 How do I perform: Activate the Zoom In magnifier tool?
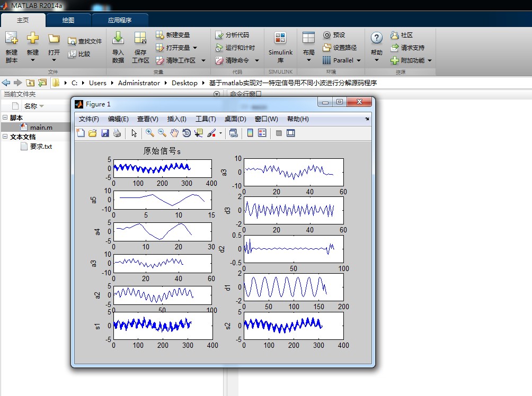(x=149, y=133)
